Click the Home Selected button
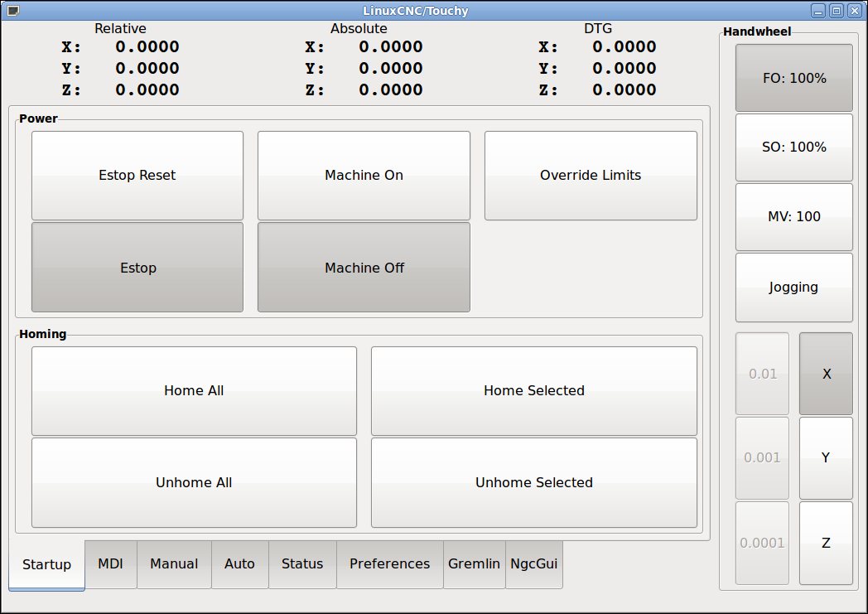The height and width of the screenshot is (614, 868). (x=533, y=391)
